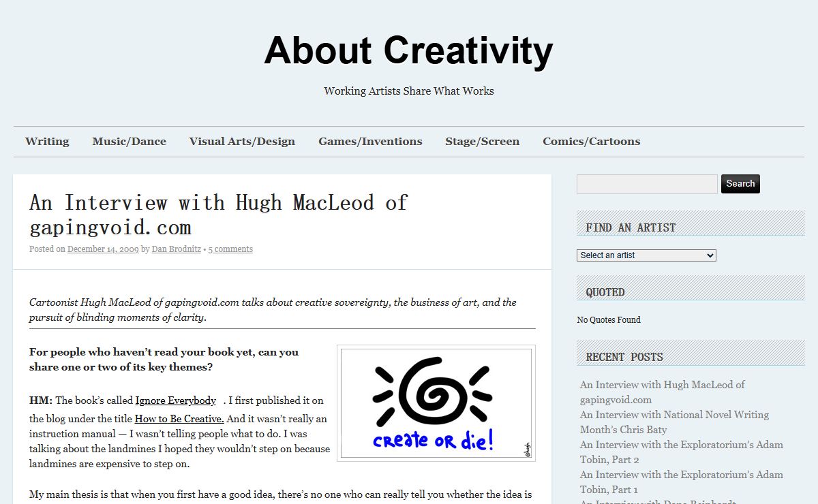The width and height of the screenshot is (818, 504).
Task: Click the italic intro mentioning creative sovereignty
Action: [273, 310]
